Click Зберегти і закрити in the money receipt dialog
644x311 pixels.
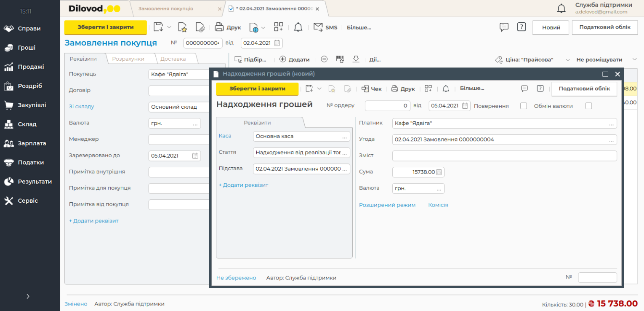(x=257, y=88)
